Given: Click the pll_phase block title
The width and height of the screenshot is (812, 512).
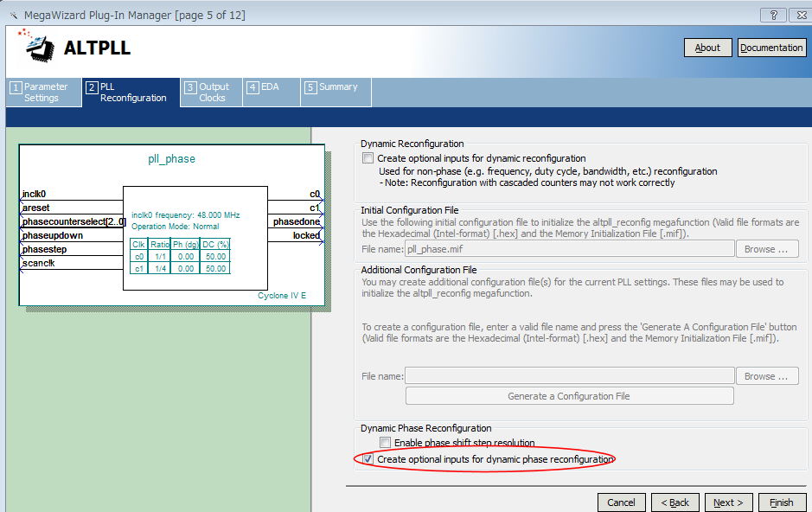Looking at the screenshot, I should click(171, 159).
